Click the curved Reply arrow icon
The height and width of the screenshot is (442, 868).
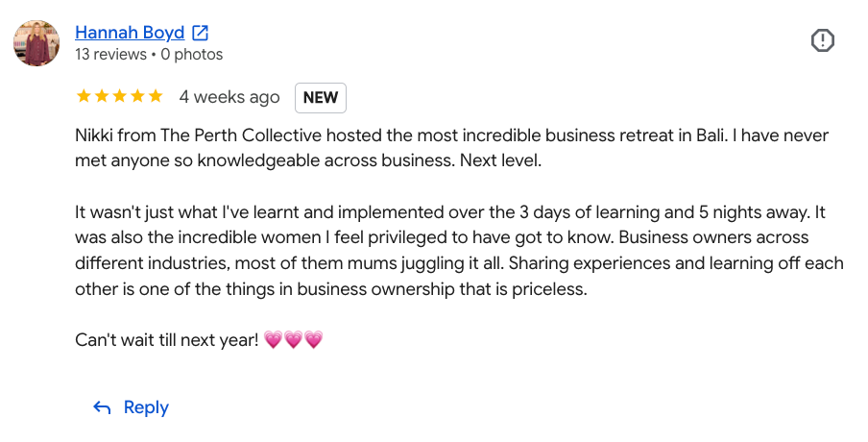coord(102,407)
